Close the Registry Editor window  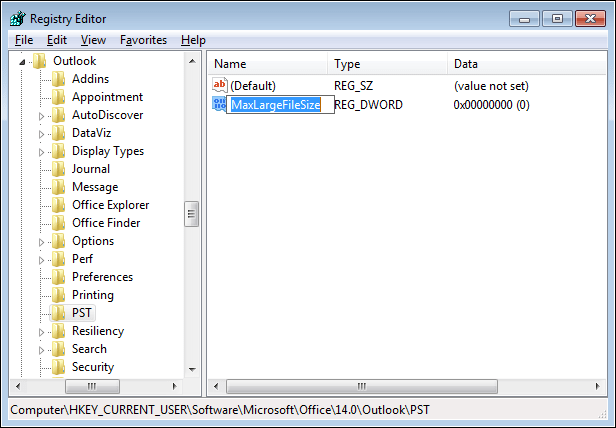(590, 18)
